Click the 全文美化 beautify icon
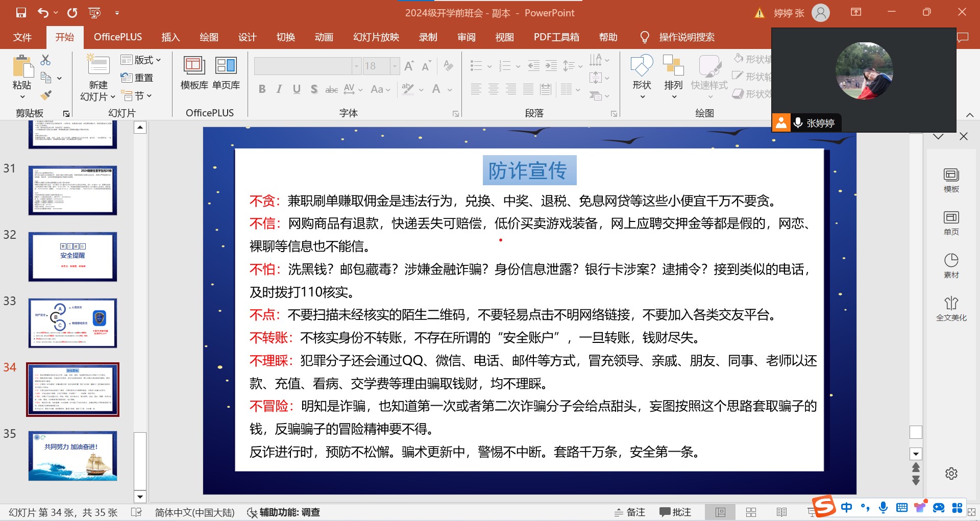980x521 pixels. pos(951,308)
